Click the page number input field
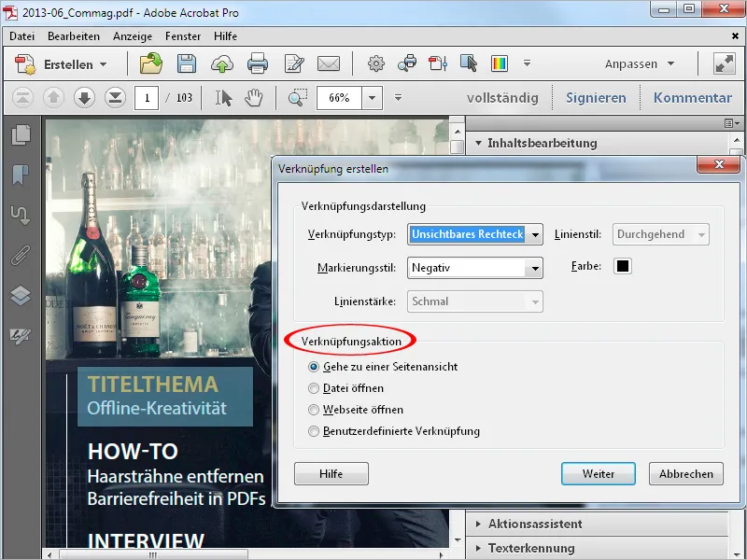This screenshot has height=560, width=747. coord(147,98)
